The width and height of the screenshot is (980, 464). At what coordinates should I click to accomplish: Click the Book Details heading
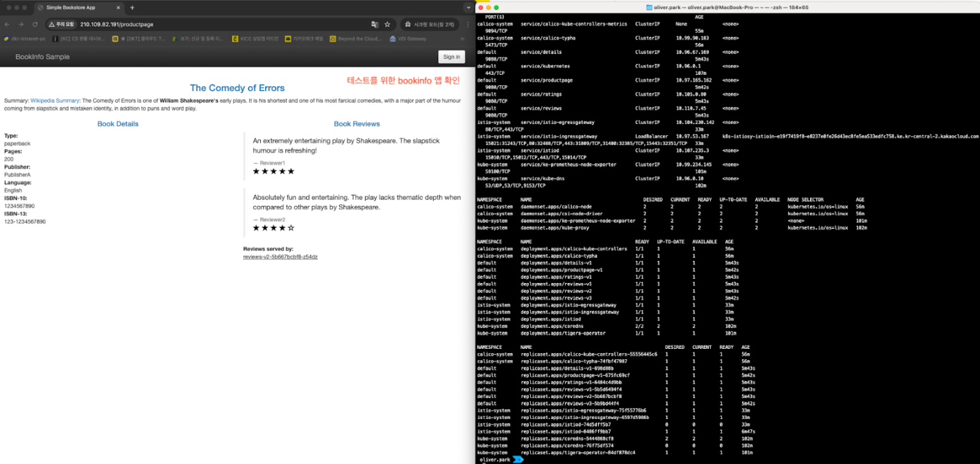[118, 124]
